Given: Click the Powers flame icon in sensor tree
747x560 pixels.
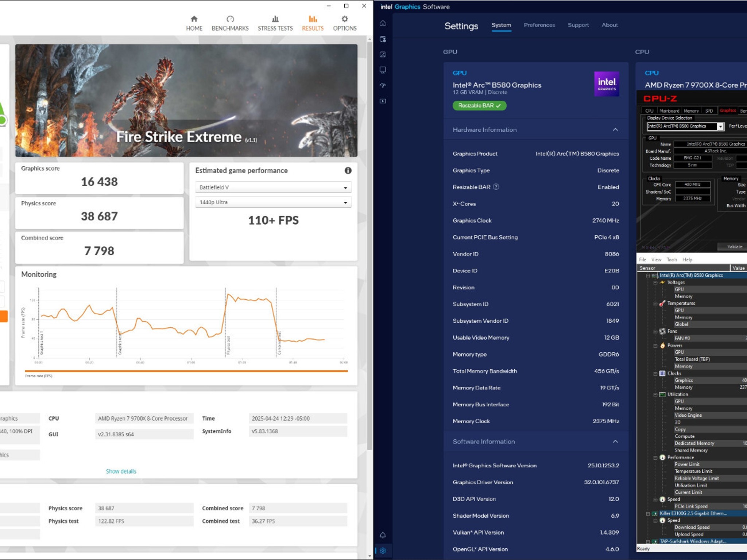Looking at the screenshot, I should (662, 345).
